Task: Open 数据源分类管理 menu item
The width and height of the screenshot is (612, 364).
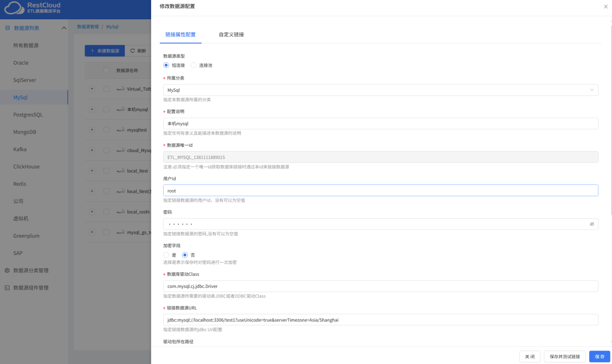Action: pyautogui.click(x=31, y=270)
